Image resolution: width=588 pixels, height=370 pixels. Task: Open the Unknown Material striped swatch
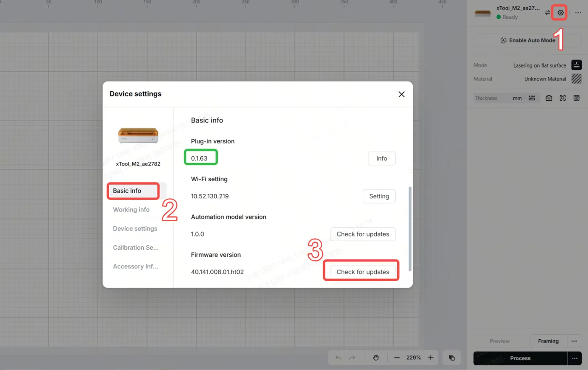(577, 78)
